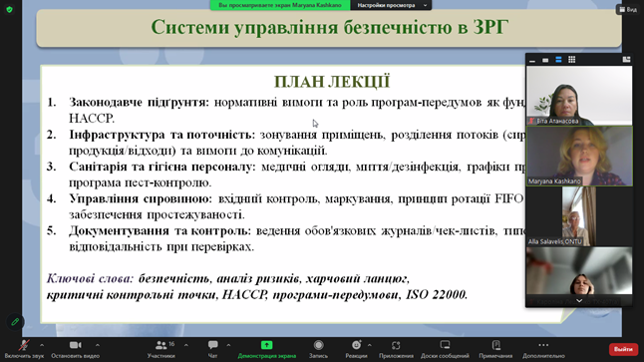
Task: Stop video with the Остановить видео camera icon
Action: coord(75,345)
